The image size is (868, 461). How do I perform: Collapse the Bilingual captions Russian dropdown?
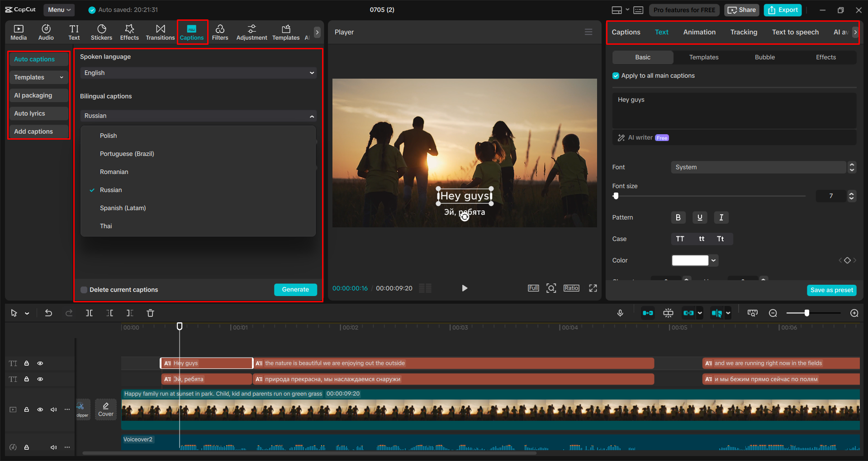pos(199,116)
